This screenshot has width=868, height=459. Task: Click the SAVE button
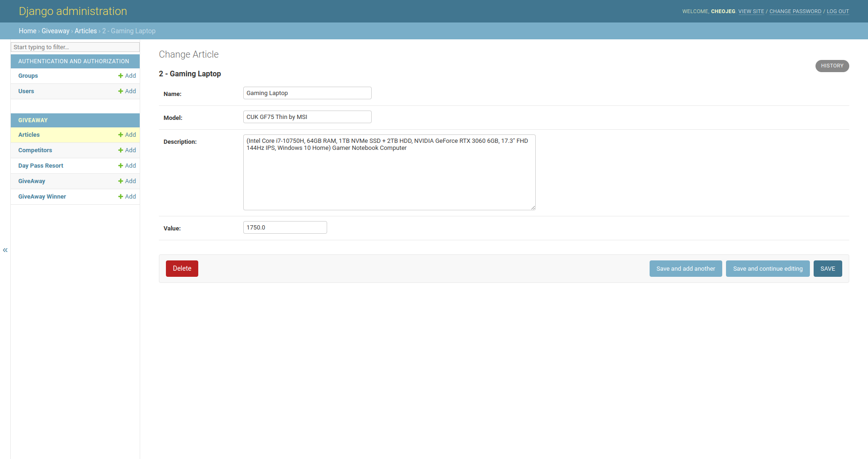pyautogui.click(x=827, y=269)
